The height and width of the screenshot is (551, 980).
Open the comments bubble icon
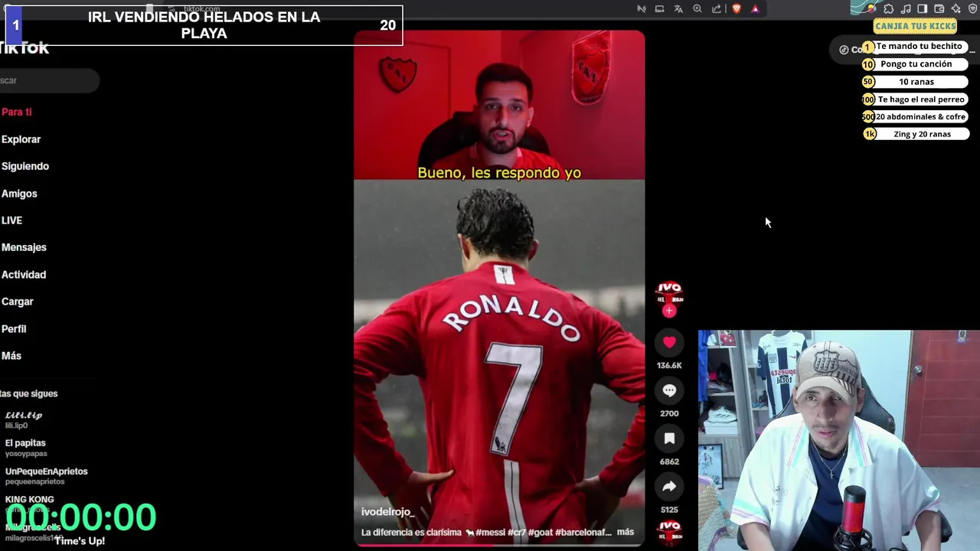(669, 390)
